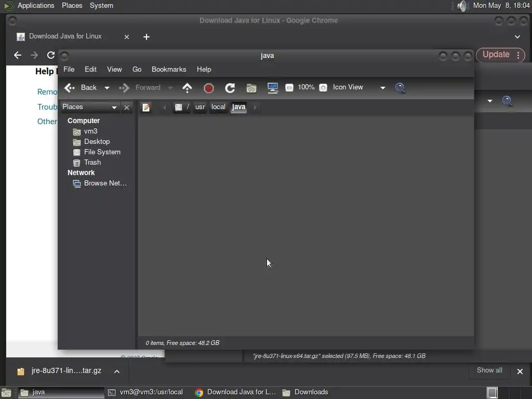
Task: Go up to the parent folder
Action: (187, 88)
